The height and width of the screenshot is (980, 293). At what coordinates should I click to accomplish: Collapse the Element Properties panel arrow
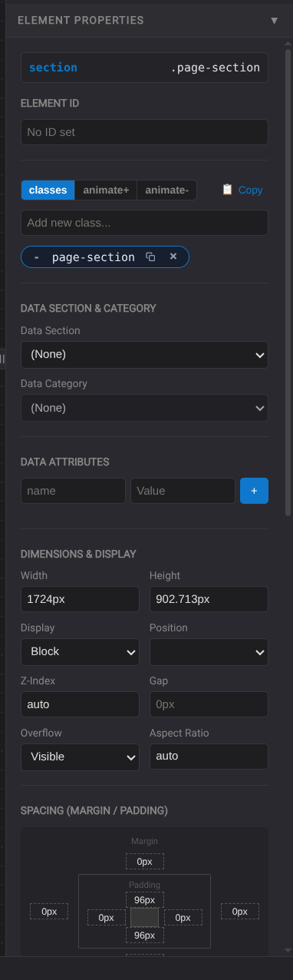pos(275,21)
